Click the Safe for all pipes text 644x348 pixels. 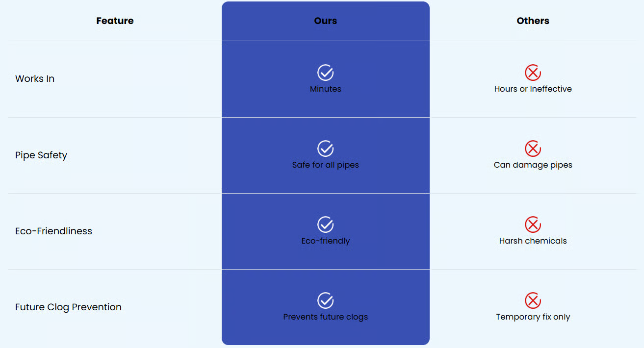326,165
